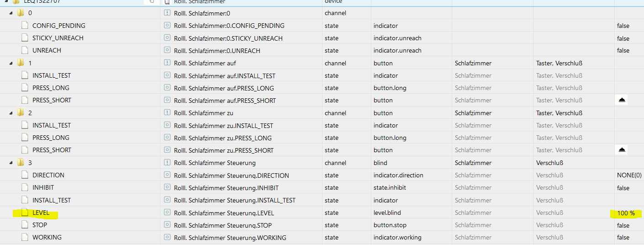Image resolution: width=644 pixels, height=245 pixels.
Task: Select PRESS_SHORT under channel 1
Action: pyautogui.click(x=52, y=100)
